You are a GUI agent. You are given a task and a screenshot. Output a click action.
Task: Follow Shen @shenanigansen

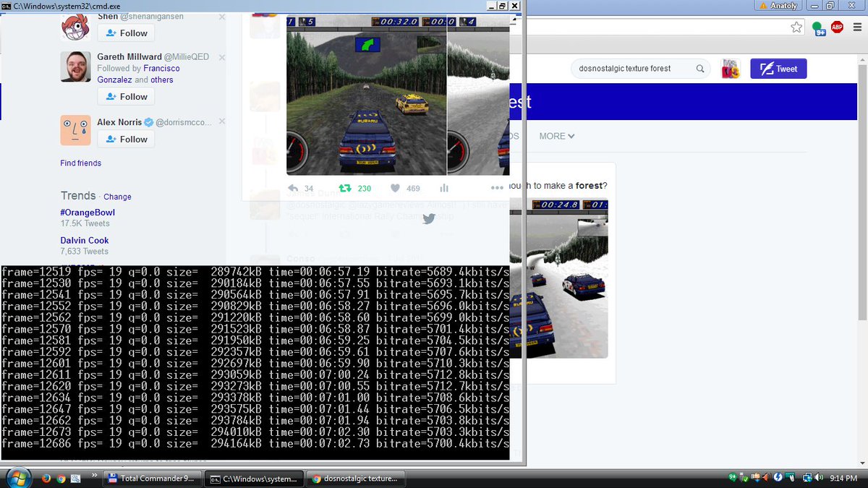[x=127, y=33]
